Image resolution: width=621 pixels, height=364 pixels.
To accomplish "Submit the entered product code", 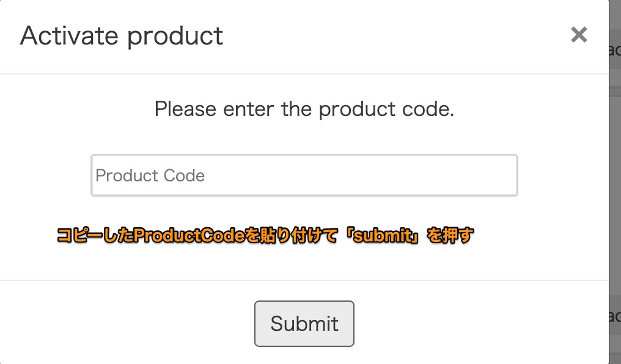I will (304, 323).
